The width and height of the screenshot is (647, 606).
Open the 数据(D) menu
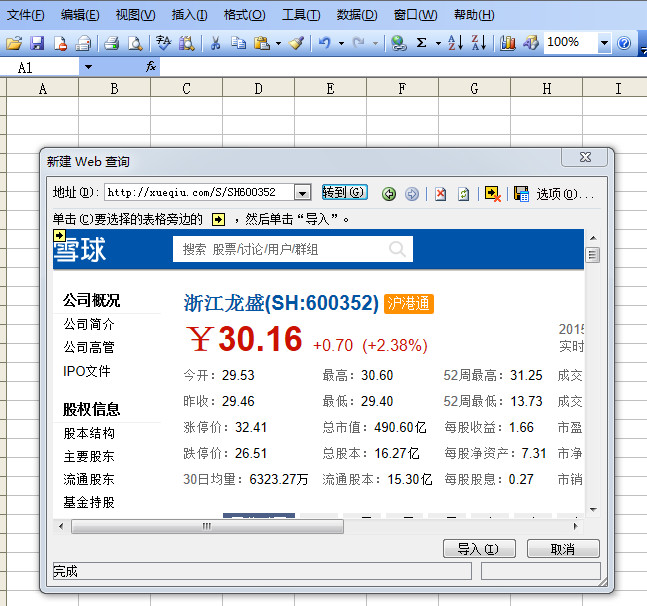point(357,15)
